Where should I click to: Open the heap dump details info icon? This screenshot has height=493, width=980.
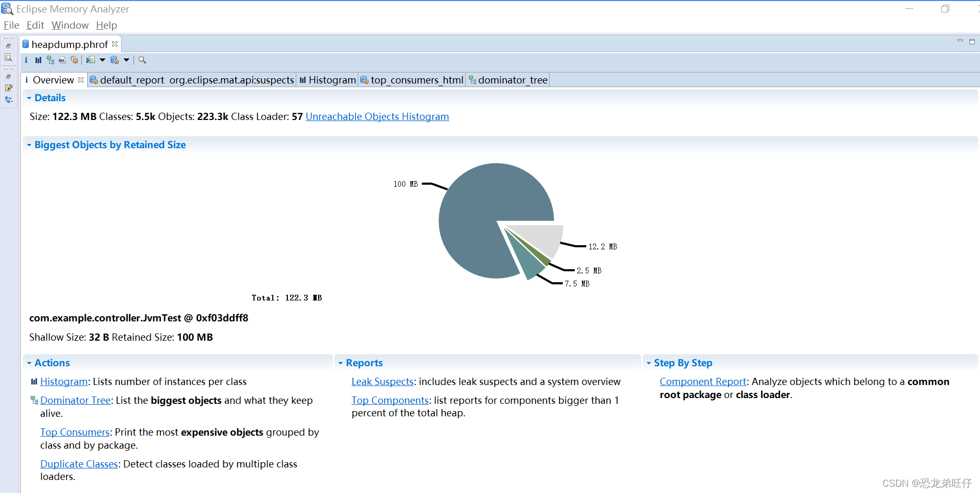click(x=26, y=60)
